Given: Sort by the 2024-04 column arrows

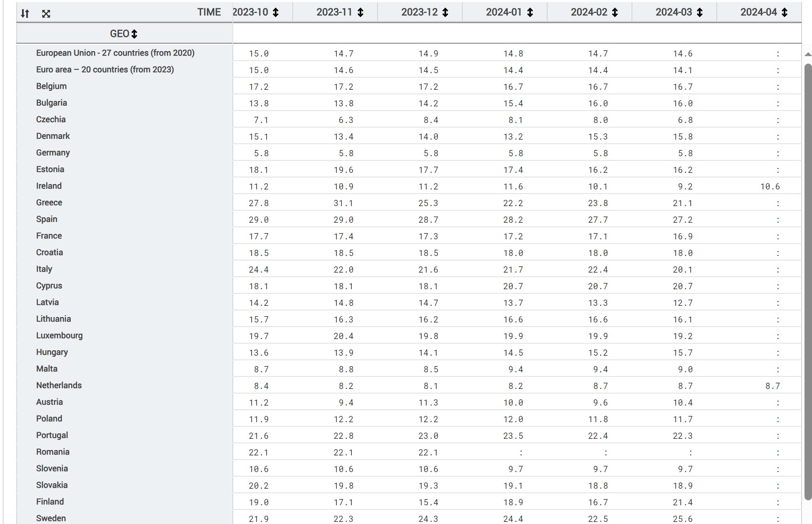Looking at the screenshot, I should [785, 12].
